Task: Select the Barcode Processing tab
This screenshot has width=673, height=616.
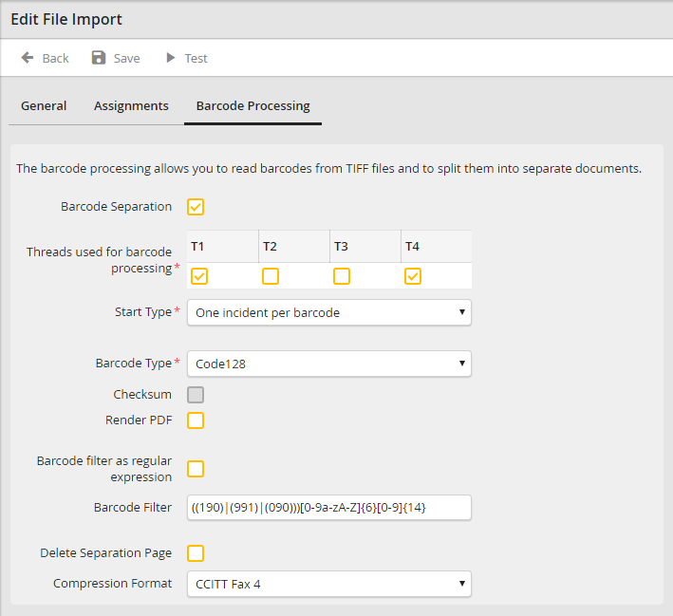Action: (252, 106)
